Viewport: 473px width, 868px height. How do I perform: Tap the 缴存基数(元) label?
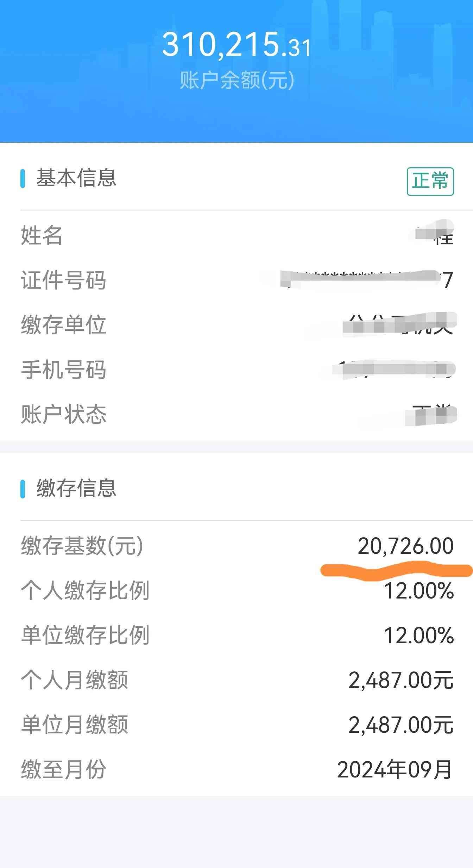(82, 546)
